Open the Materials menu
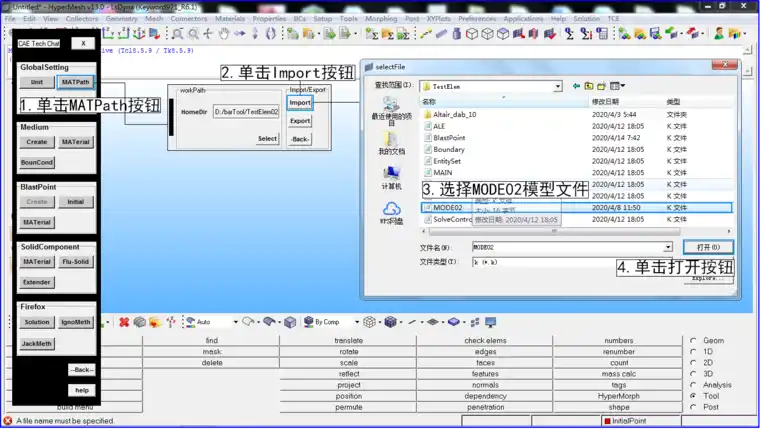Screen dimensions: 760x429 pos(230,18)
